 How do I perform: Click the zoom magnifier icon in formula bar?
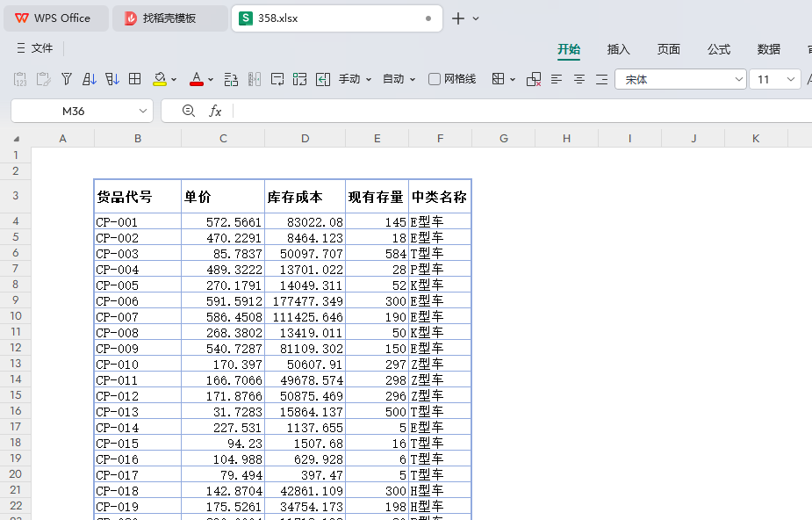[x=189, y=111]
